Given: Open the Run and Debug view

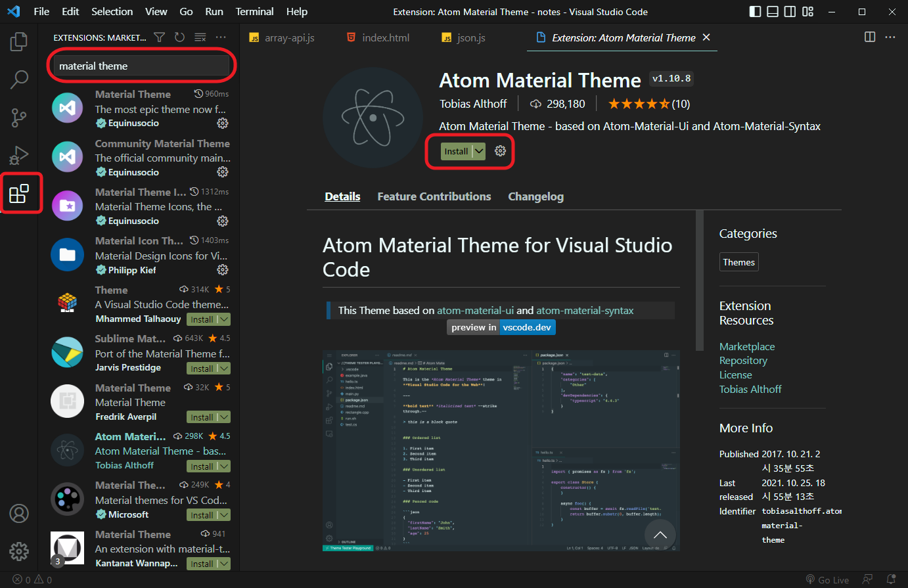Looking at the screenshot, I should (19, 156).
